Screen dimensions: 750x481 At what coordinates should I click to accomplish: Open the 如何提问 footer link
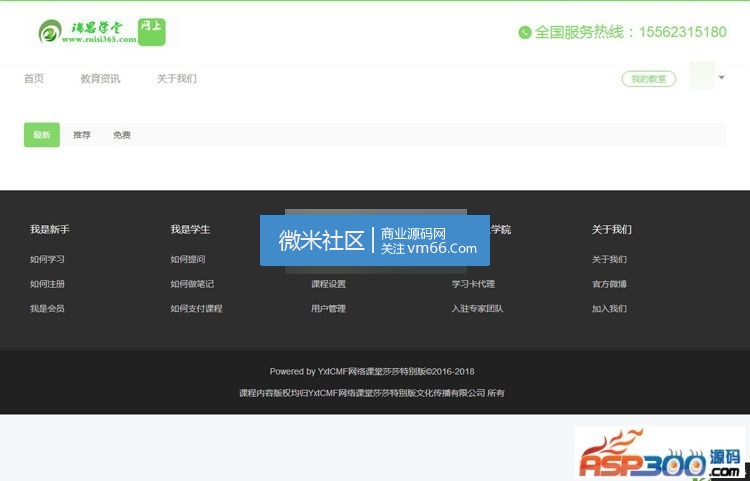coord(188,259)
